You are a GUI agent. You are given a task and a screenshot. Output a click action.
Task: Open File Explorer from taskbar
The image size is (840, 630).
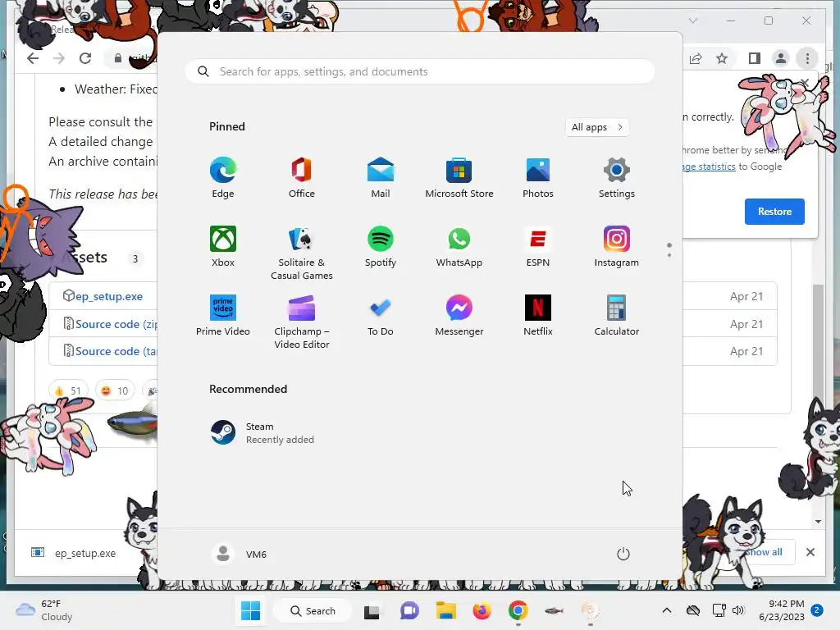click(x=445, y=611)
